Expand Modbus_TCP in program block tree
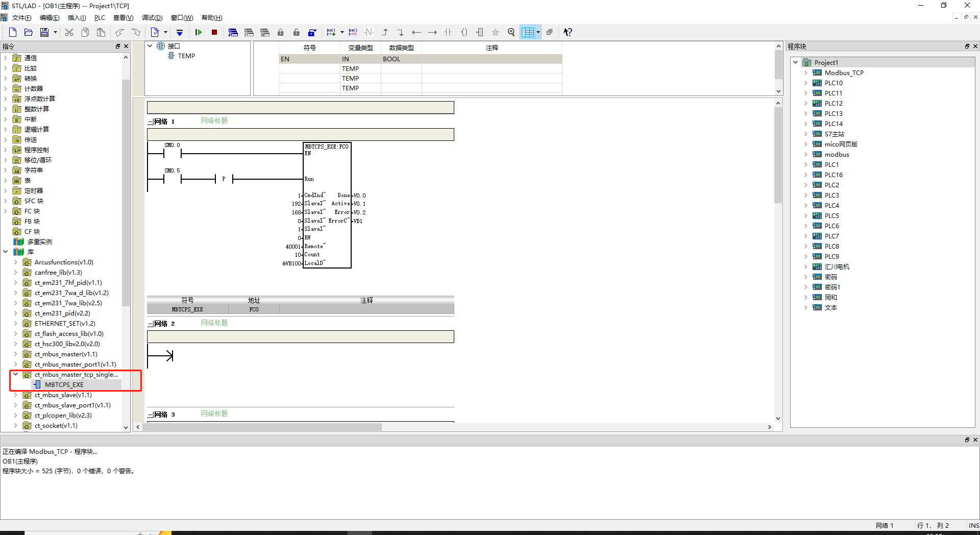 [x=806, y=72]
